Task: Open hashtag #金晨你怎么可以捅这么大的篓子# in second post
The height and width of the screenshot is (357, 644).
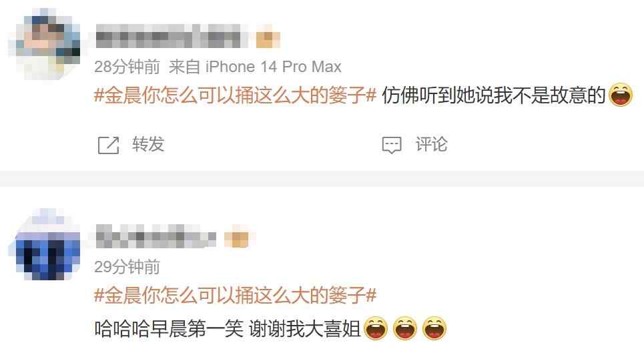Action: click(235, 296)
